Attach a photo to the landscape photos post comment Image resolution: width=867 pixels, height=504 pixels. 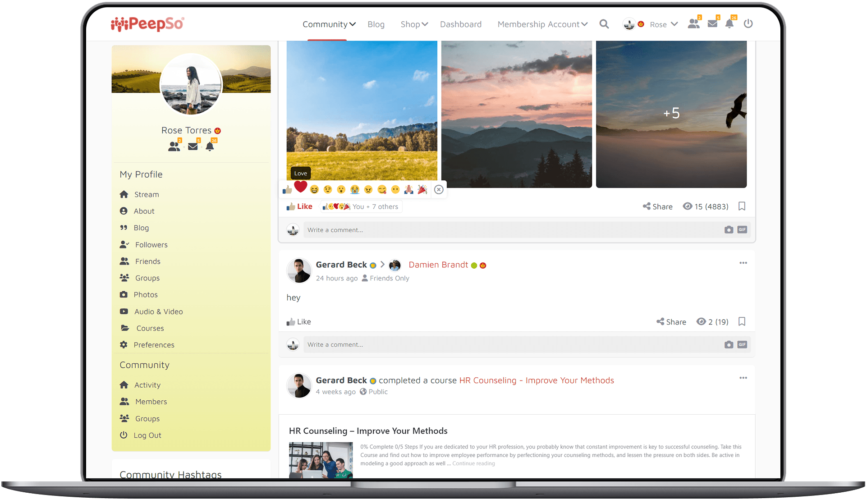(x=729, y=230)
